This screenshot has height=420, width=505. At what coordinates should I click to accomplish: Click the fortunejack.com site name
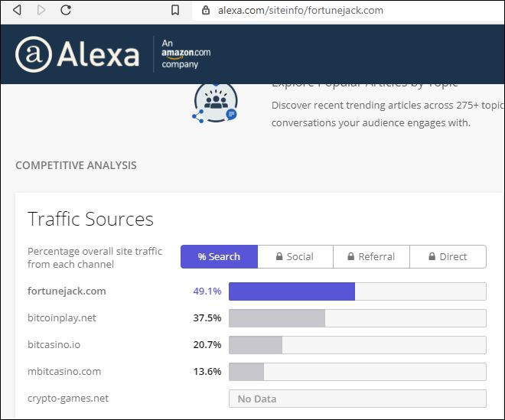tap(67, 291)
